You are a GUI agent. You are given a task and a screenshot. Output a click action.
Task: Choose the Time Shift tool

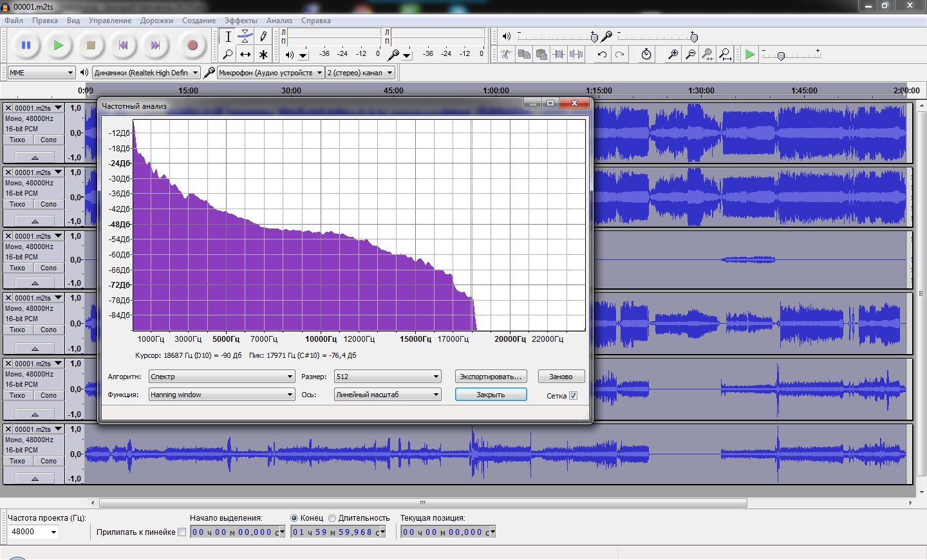(x=245, y=55)
